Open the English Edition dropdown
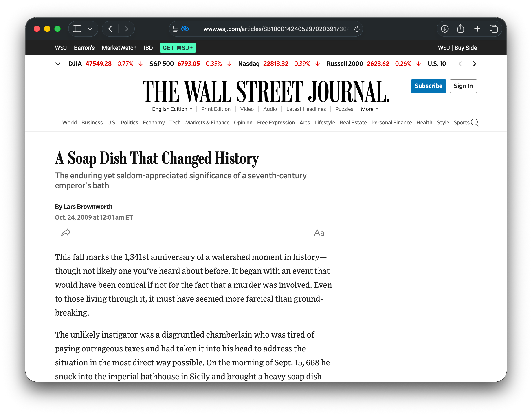The height and width of the screenshot is (415, 532). tap(172, 109)
